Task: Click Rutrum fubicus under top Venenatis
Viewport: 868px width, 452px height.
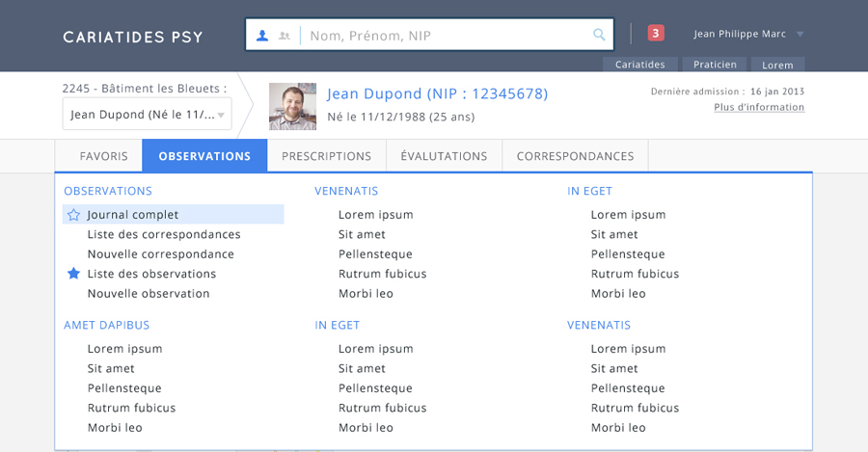Action: pos(383,274)
